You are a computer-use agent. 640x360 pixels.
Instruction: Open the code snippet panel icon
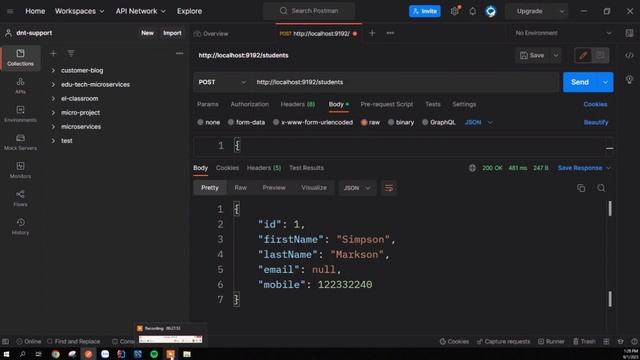629,56
